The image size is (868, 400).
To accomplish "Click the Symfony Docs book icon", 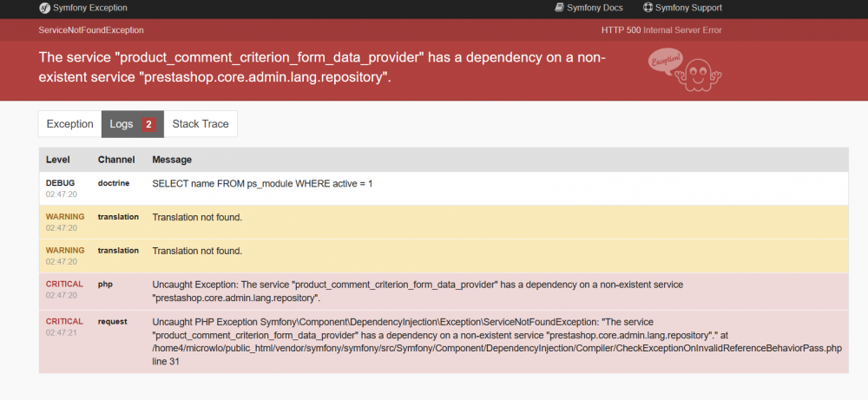I will coord(559,8).
